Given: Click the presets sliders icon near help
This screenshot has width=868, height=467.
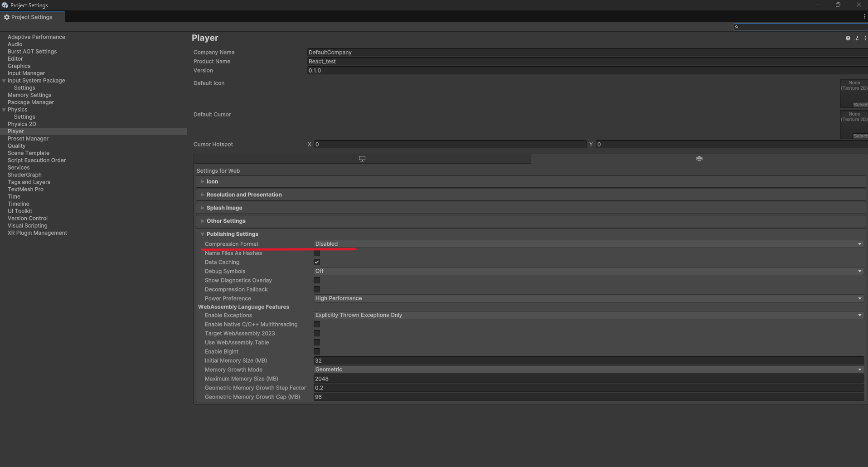Looking at the screenshot, I should point(857,38).
